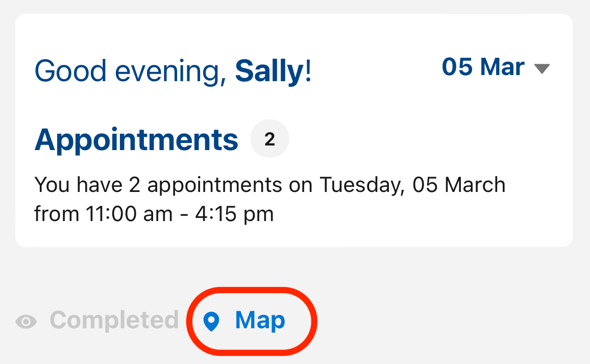Click the appointments count badge
590x364 pixels.
click(269, 139)
